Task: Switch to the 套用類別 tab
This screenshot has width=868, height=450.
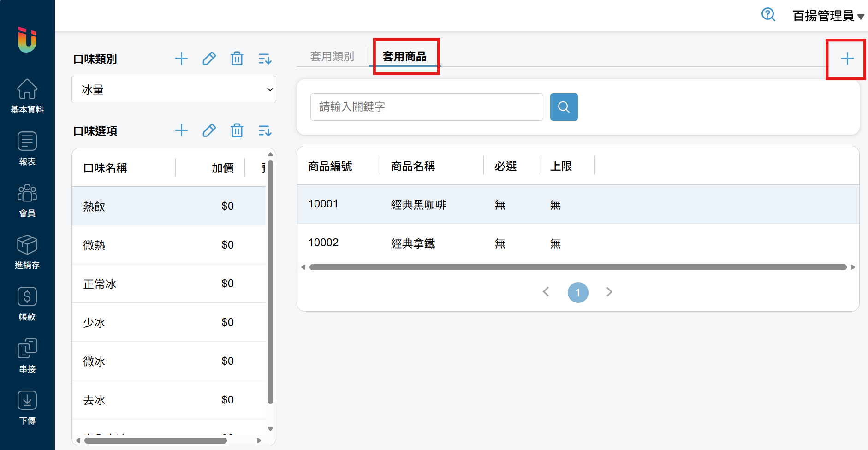Action: (332, 56)
